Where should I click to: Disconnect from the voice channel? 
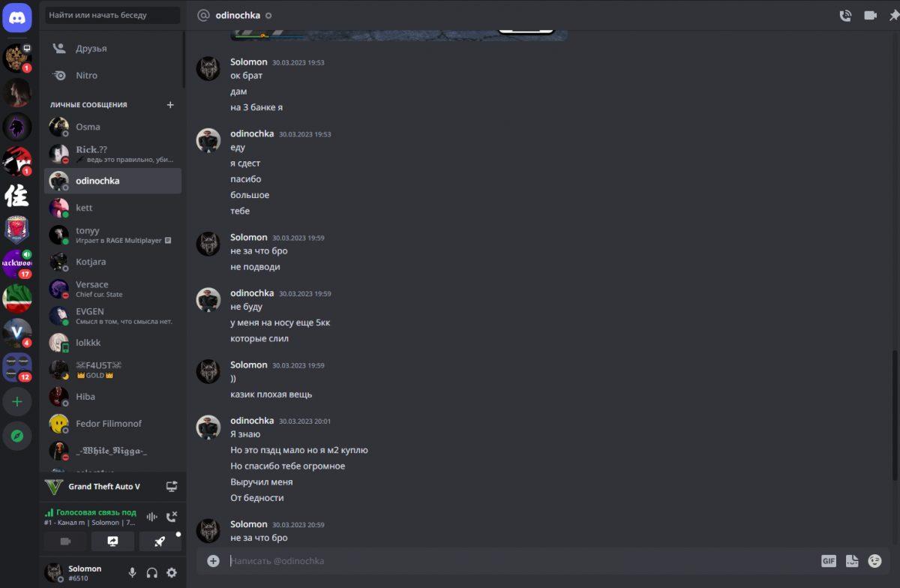tap(172, 517)
